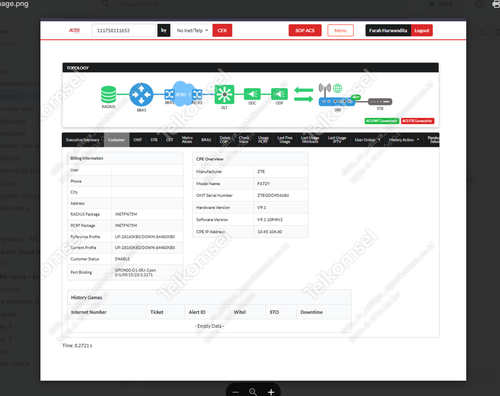Viewport: 500px width, 396px height.
Task: Expand the History Action dropdown tab
Action: click(x=404, y=140)
